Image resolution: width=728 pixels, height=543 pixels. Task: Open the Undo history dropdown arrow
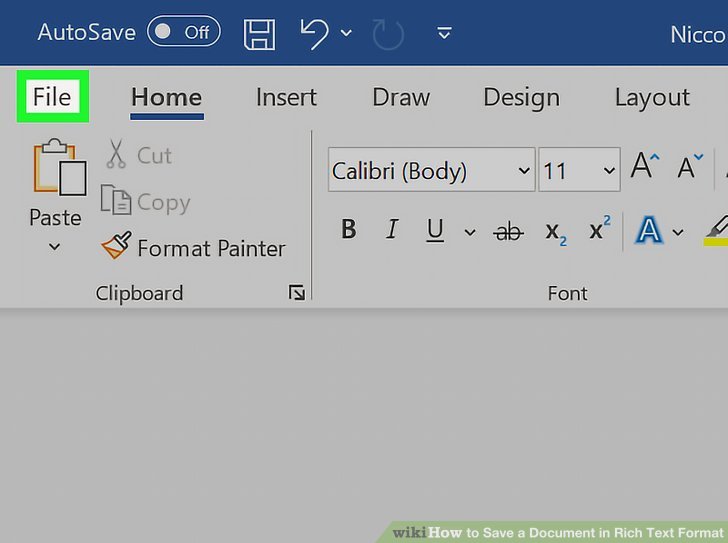click(346, 33)
